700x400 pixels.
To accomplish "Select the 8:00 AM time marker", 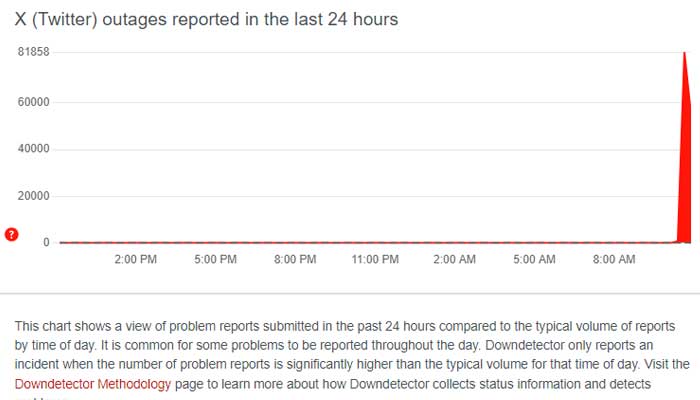I will tap(613, 260).
